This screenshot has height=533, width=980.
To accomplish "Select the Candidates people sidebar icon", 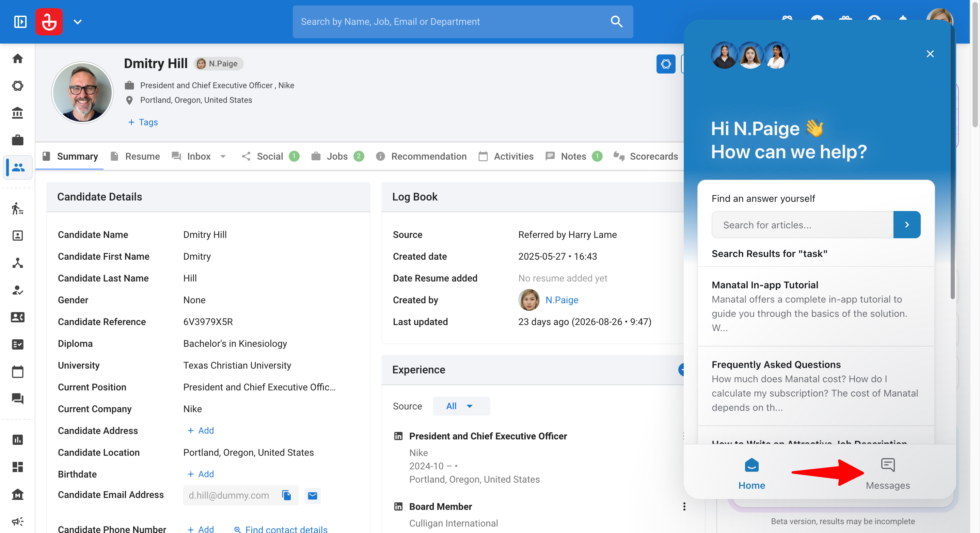I will [18, 167].
